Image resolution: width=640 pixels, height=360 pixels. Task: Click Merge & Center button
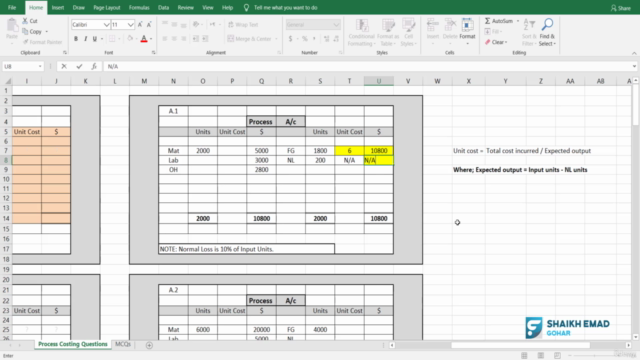point(249,39)
